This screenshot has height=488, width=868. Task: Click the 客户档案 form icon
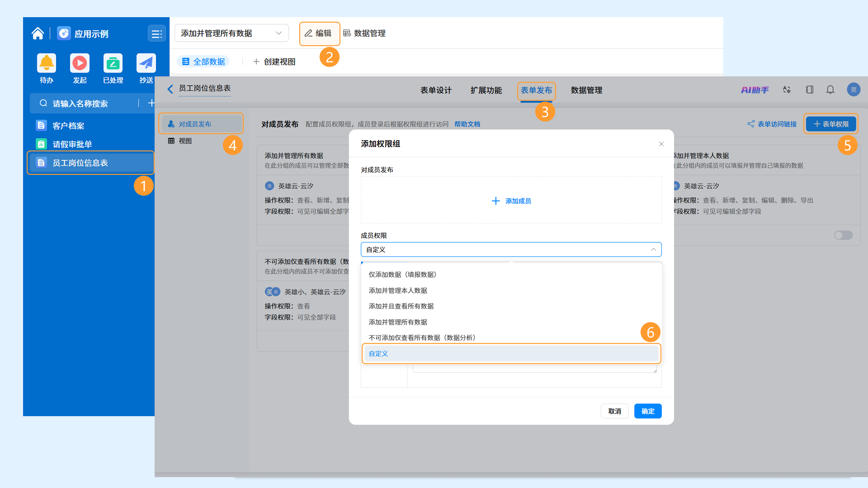(x=41, y=125)
